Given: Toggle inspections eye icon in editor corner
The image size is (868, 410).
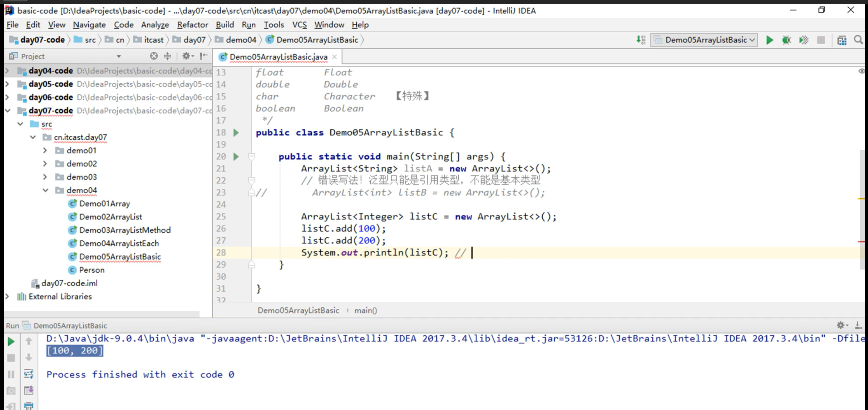Looking at the screenshot, I should (x=862, y=71).
